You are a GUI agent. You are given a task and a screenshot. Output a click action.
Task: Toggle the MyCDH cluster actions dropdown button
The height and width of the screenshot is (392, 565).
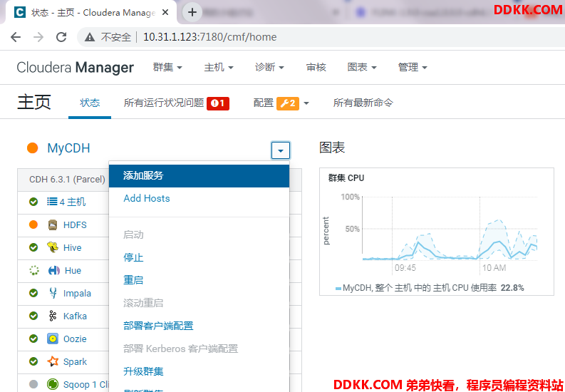click(x=280, y=150)
